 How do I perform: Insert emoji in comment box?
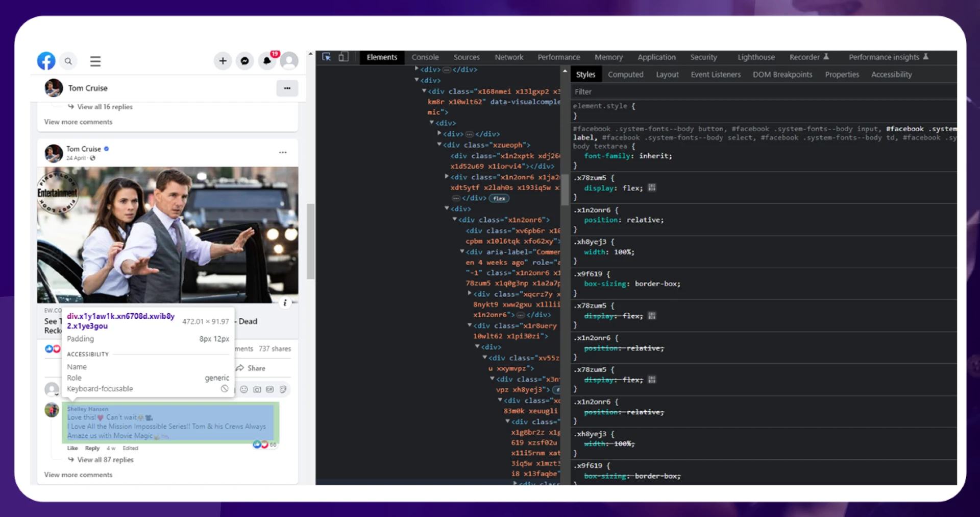click(x=244, y=389)
